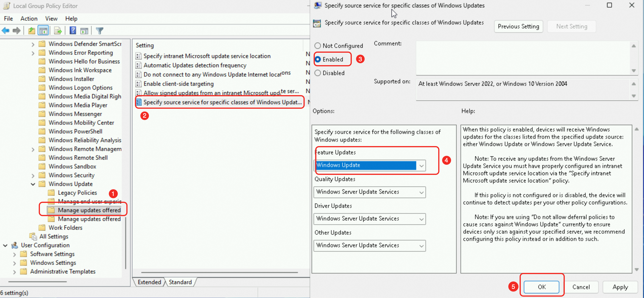The height and width of the screenshot is (298, 644).
Task: Select the Enabled radio button
Action: point(318,60)
